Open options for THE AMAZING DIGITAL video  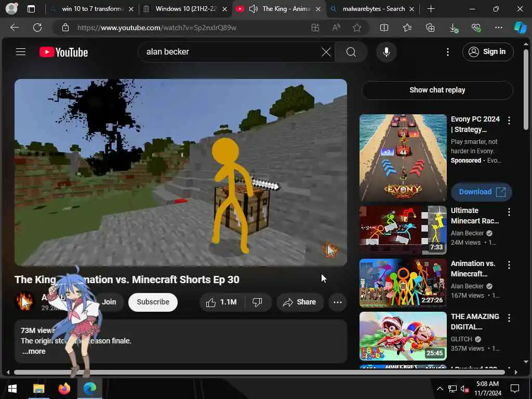(509, 318)
